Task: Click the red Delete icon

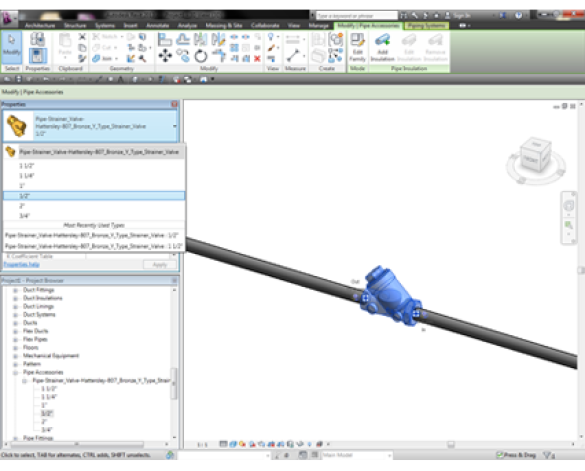Action: (x=257, y=59)
